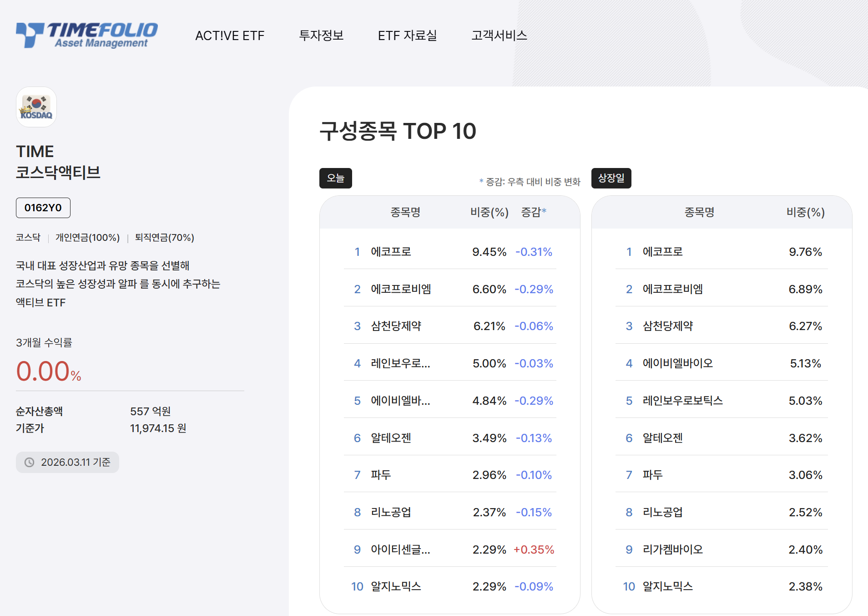Click the -0.06% change value
This screenshot has height=616, width=868.
[x=534, y=326]
